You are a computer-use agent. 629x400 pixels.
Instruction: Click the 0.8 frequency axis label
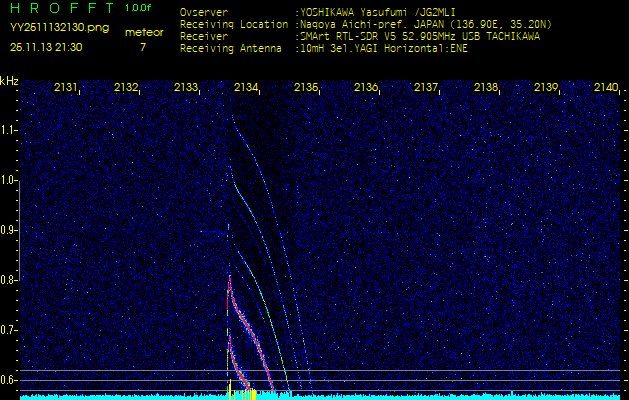click(9, 280)
